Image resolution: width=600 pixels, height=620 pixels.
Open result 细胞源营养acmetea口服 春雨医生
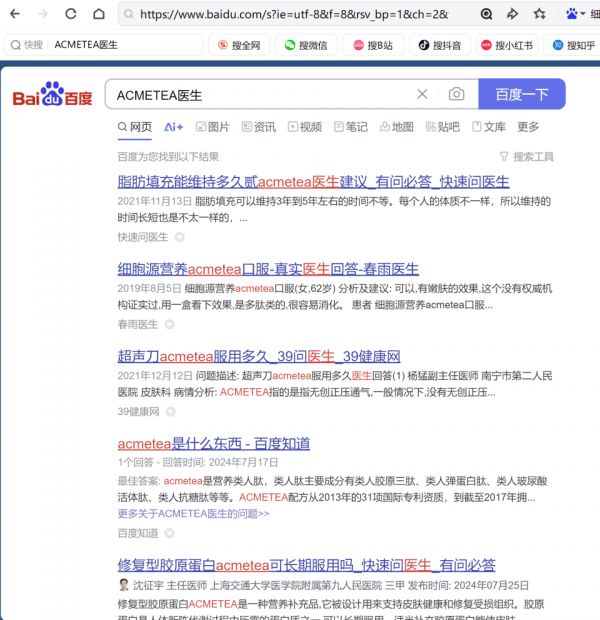268,269
